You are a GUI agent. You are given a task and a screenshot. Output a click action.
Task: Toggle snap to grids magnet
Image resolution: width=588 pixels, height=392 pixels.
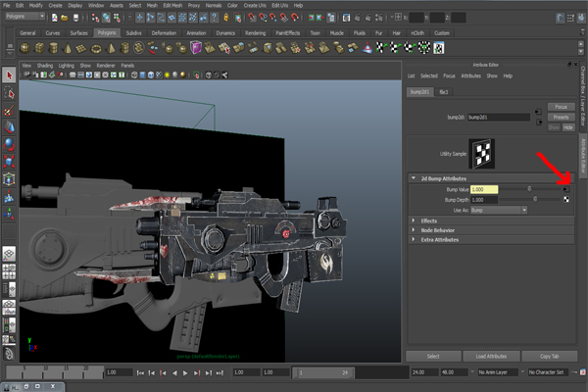(x=253, y=18)
